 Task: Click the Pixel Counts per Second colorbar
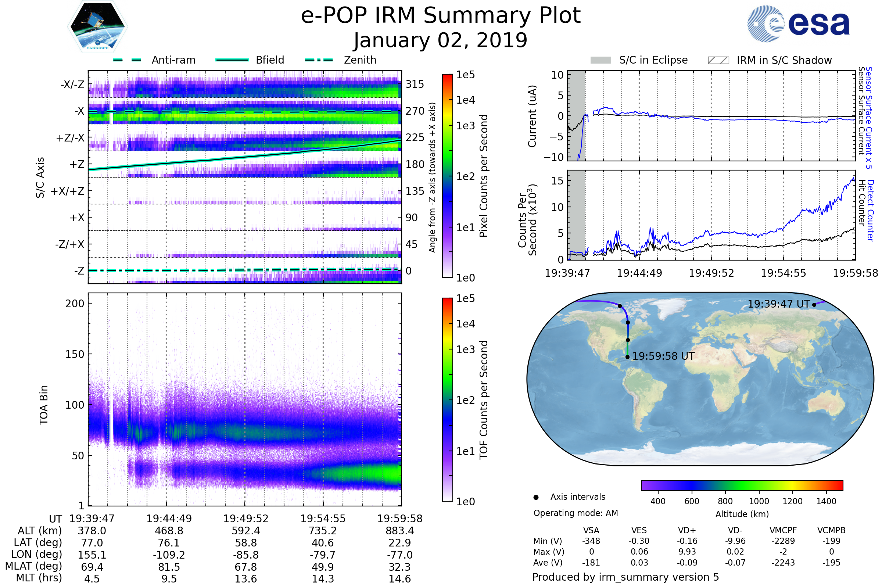click(447, 176)
